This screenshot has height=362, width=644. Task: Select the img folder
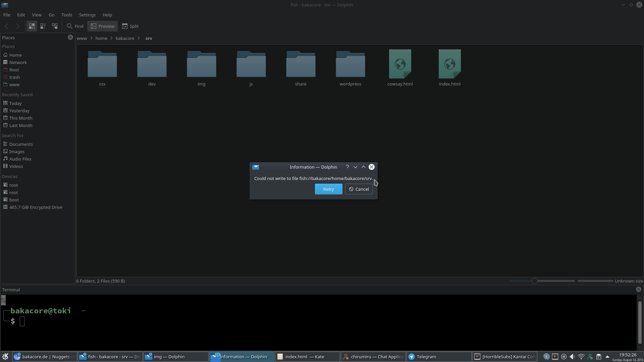pyautogui.click(x=202, y=68)
